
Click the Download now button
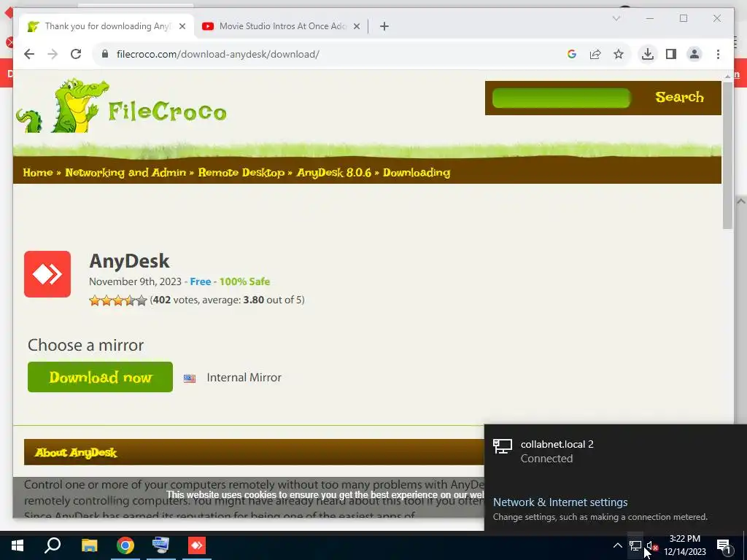pyautogui.click(x=100, y=377)
